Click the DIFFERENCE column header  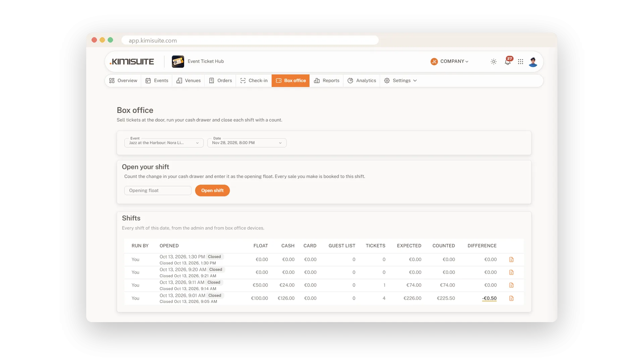(x=482, y=246)
